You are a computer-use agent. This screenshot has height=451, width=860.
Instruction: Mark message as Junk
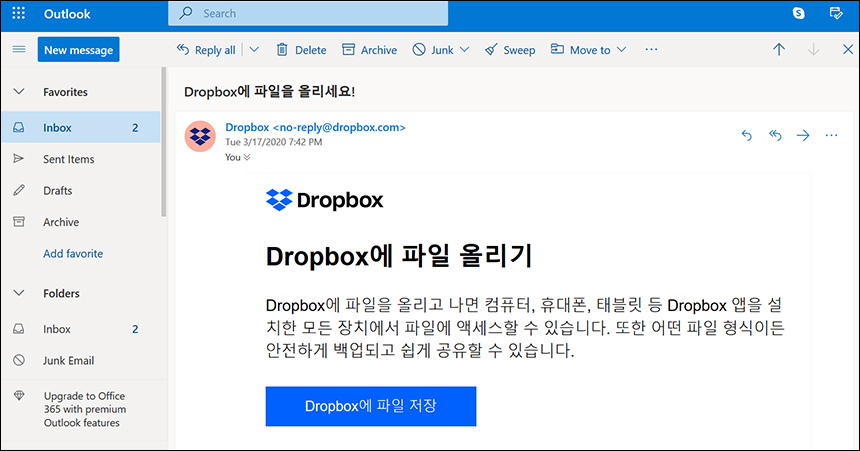[x=433, y=50]
